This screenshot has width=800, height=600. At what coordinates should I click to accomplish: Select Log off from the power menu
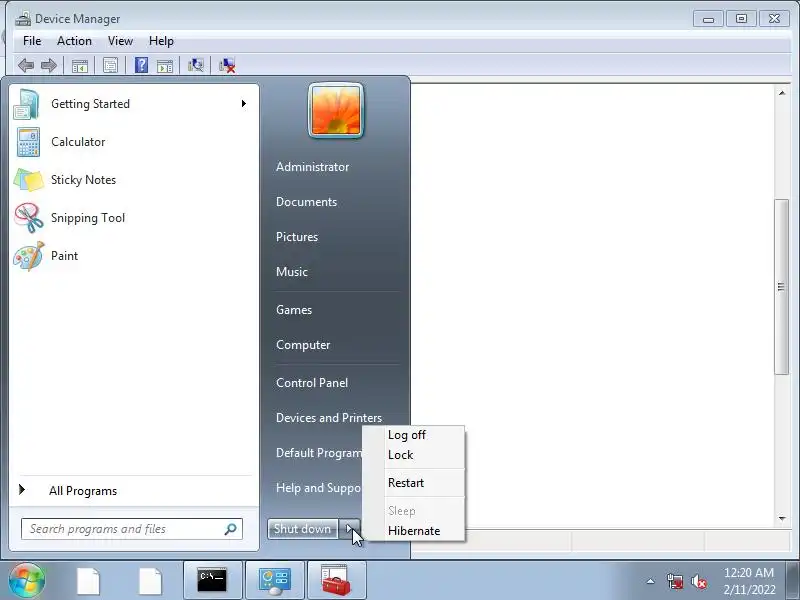[413, 435]
